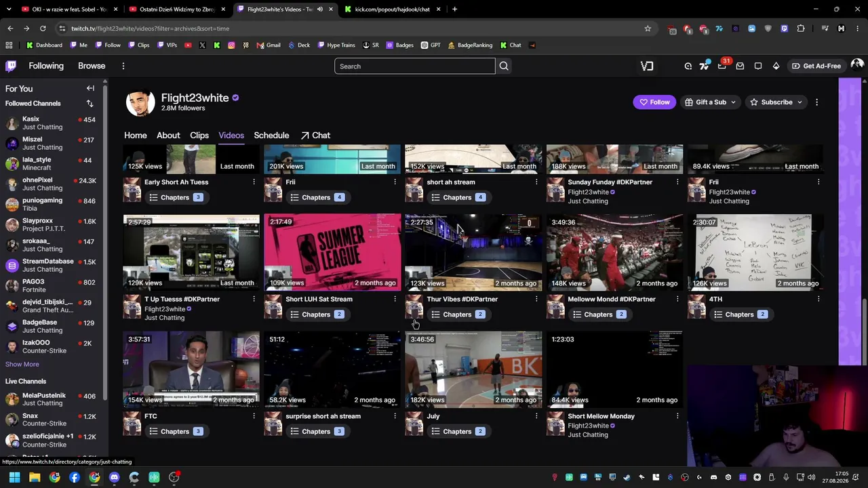
Task: Open options for Early Short Ah Tuess video
Action: coord(254,182)
